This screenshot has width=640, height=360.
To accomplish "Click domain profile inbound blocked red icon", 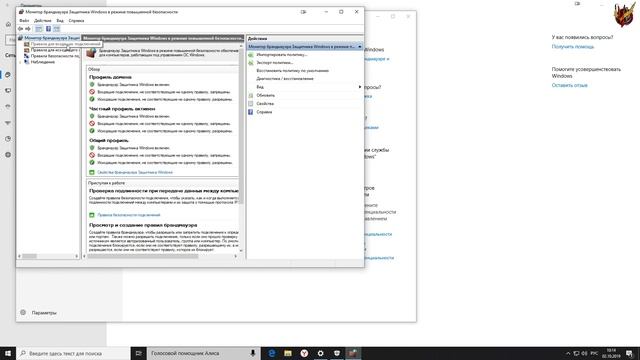I will coord(92,92).
